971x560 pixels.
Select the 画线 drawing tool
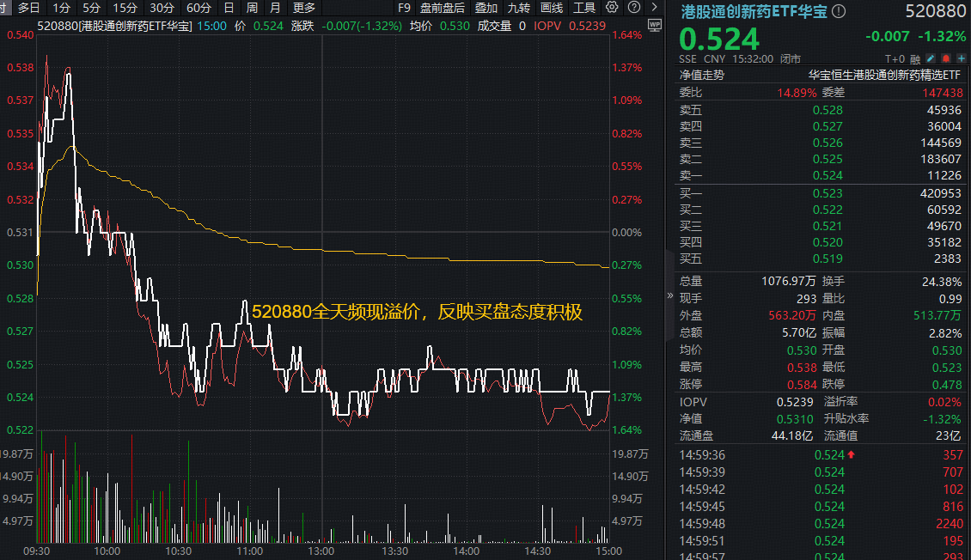tap(551, 9)
